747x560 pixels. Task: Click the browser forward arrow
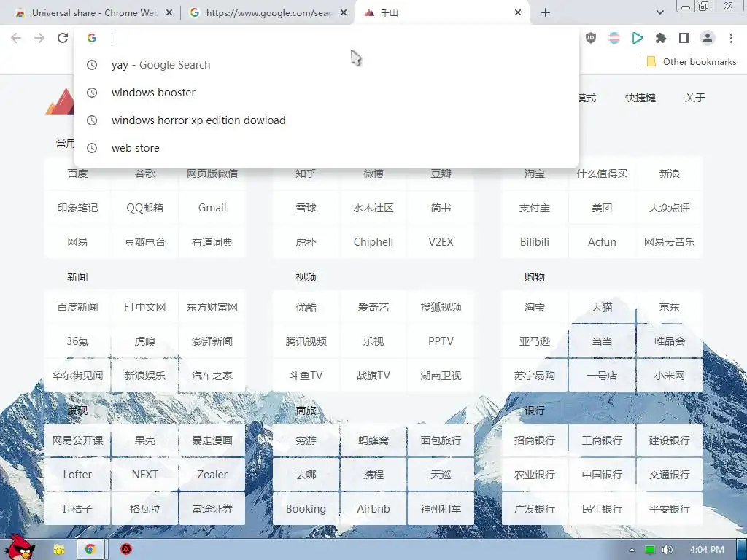(x=39, y=38)
